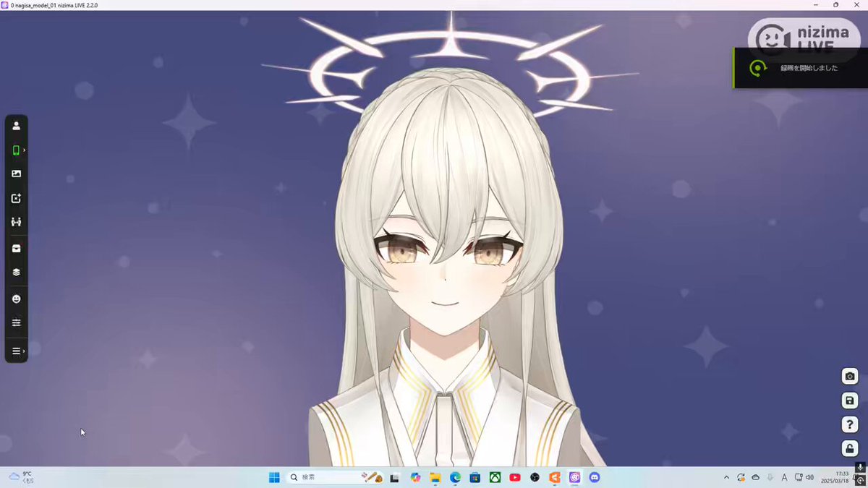Switch the IME input mode 'A' indicator

pos(785,477)
